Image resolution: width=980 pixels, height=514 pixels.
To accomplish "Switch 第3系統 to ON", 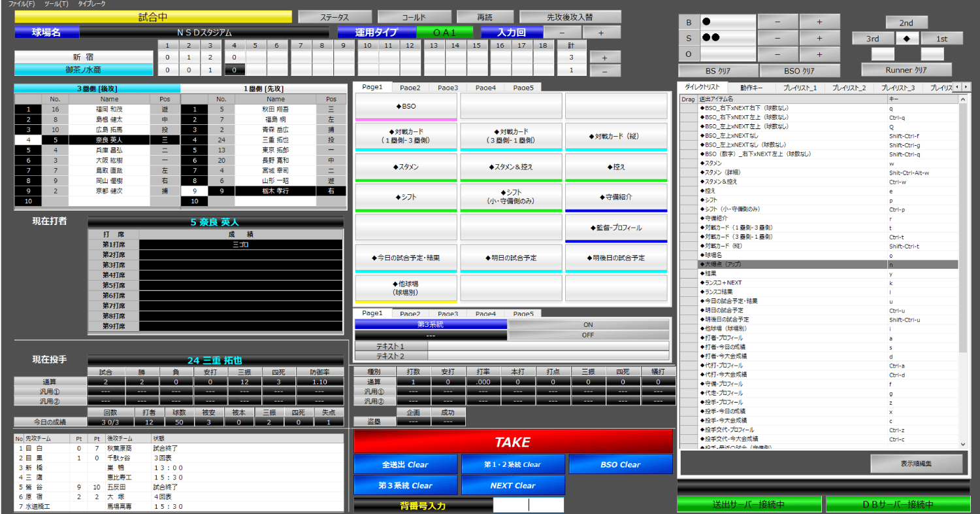I will click(x=588, y=324).
